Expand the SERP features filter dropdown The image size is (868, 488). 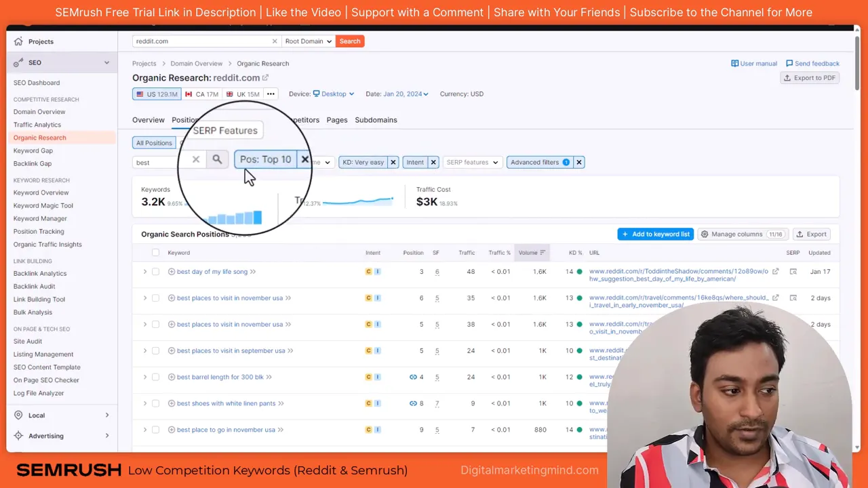(x=472, y=162)
